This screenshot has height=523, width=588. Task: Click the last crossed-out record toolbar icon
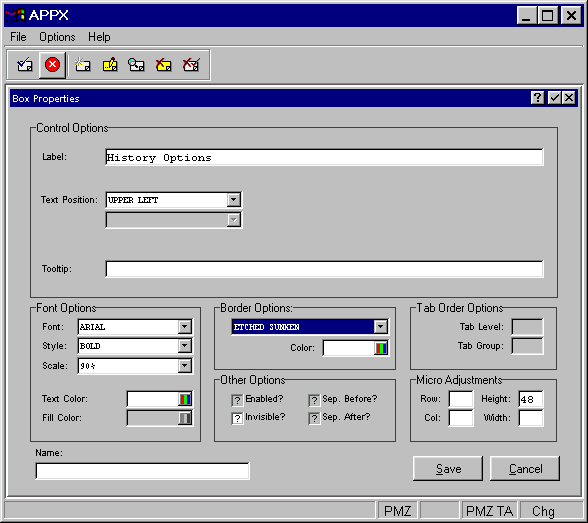coord(191,65)
